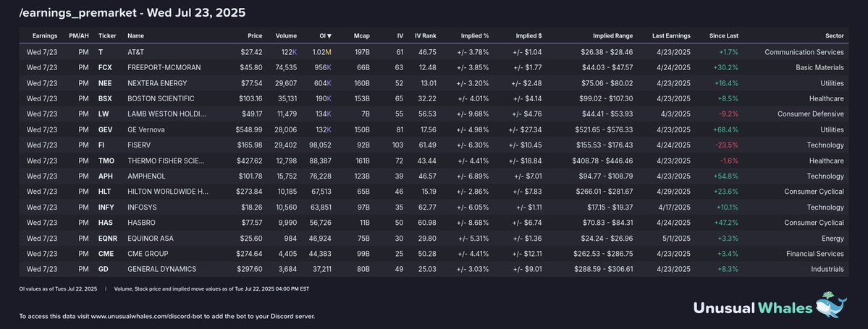Click the Communication Services sector cell
This screenshot has height=329, width=868.
804,52
